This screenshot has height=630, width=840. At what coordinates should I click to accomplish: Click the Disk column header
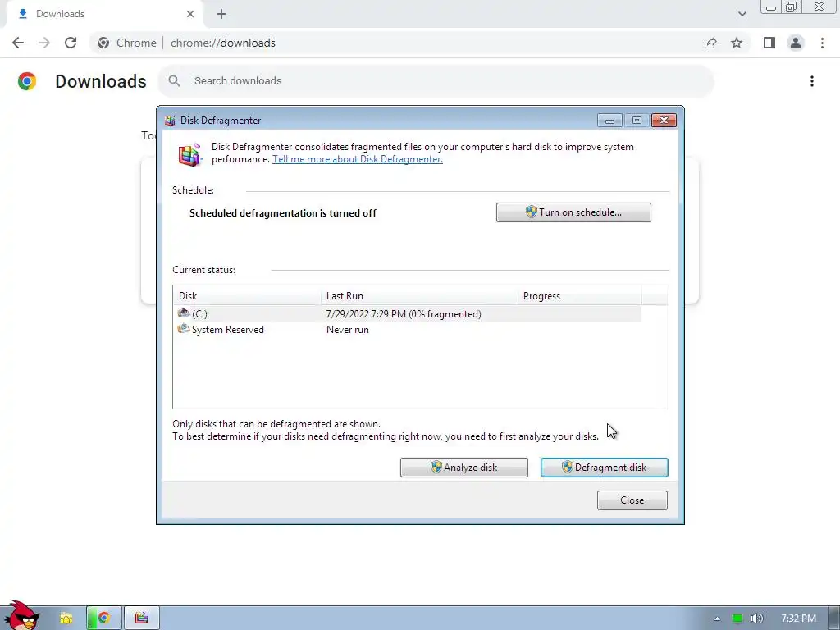pyautogui.click(x=247, y=295)
